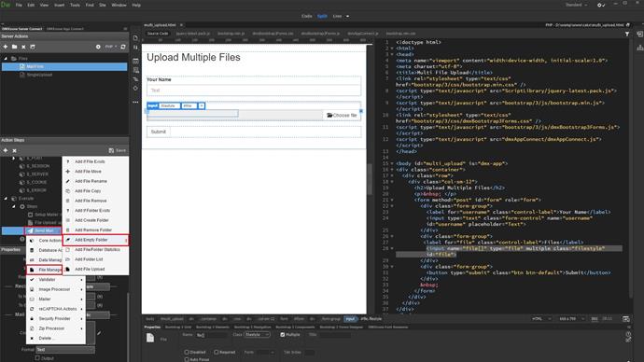This screenshot has height=362, width=644.
Task: Choose Add Remove Folder from submenu
Action: 96,230
